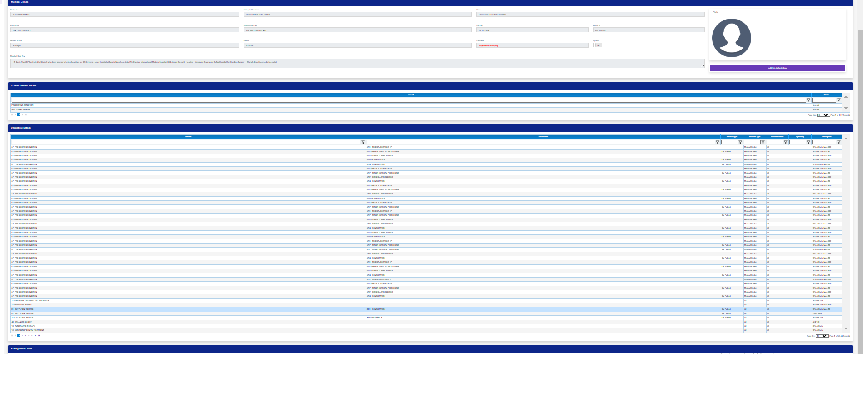868x398 pixels.
Task: Go to next page in Deductible Details pager
Action: 35,336
